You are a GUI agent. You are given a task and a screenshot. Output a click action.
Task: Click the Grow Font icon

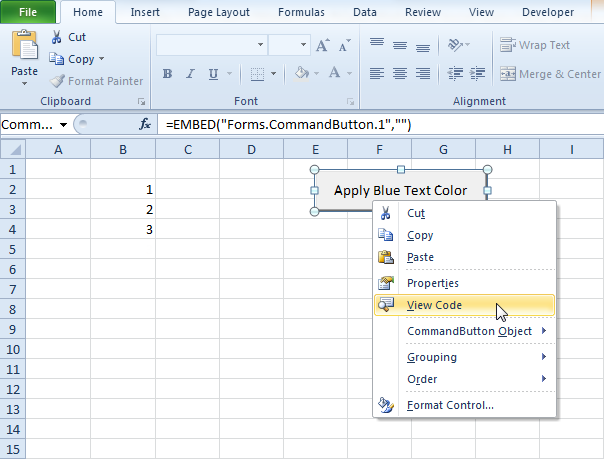pyautogui.click(x=322, y=46)
